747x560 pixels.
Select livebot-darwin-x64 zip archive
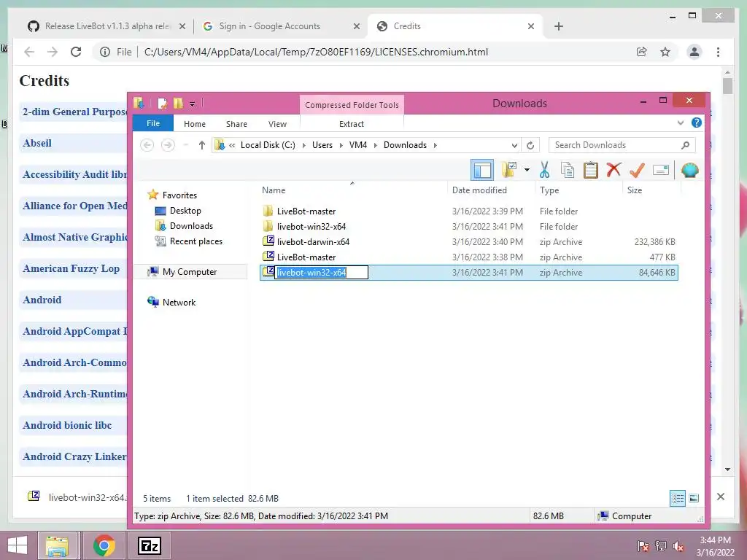point(469,241)
